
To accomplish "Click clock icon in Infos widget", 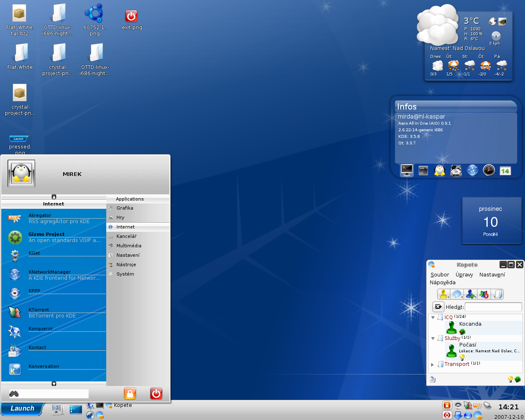I will point(489,170).
